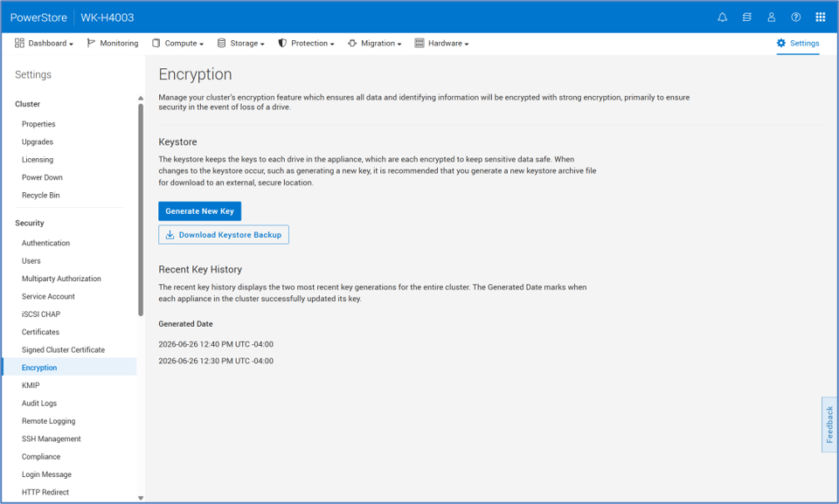Image resolution: width=839 pixels, height=504 pixels.
Task: Expand the Migration dropdown menu
Action: pyautogui.click(x=399, y=44)
